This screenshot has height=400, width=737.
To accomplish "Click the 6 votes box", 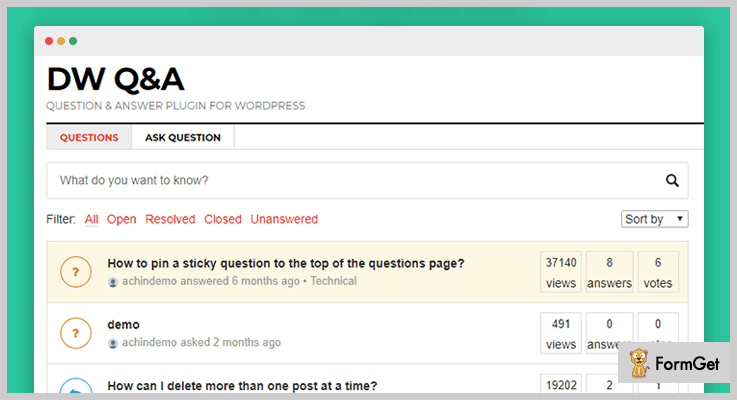I will [x=658, y=272].
